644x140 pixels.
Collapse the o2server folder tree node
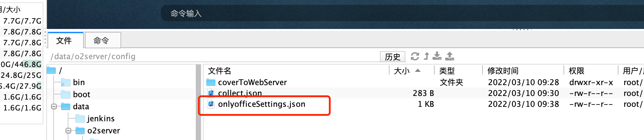68,131
